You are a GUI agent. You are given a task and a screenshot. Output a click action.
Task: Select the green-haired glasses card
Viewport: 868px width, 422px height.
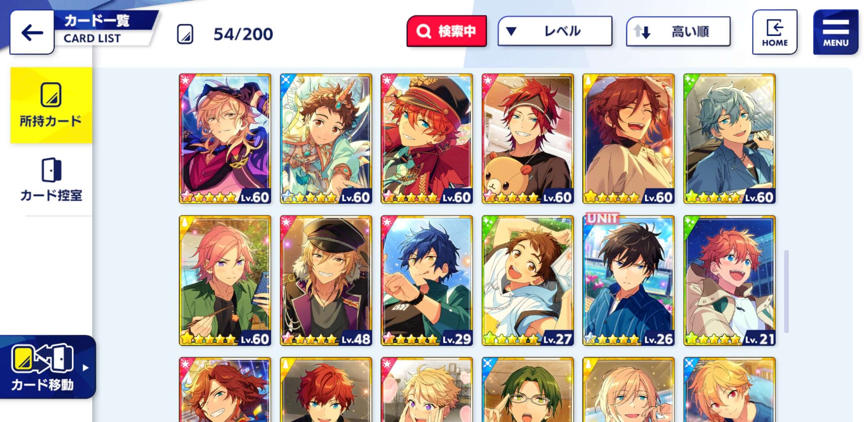(x=527, y=390)
